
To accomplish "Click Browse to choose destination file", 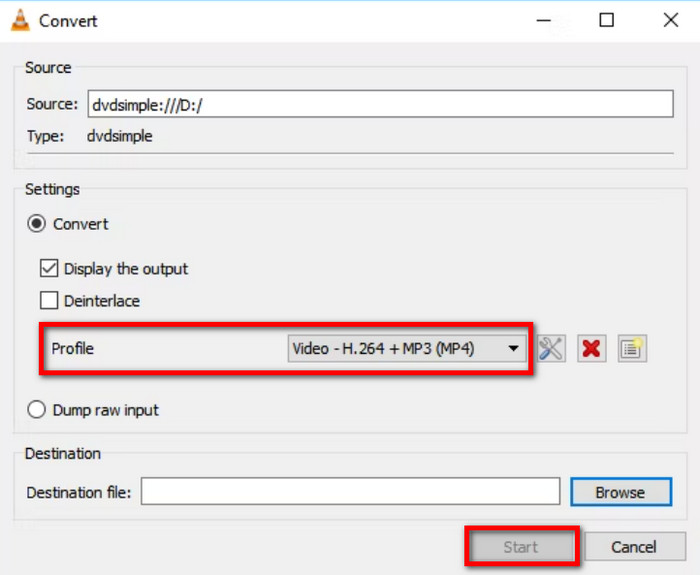I will click(x=621, y=492).
